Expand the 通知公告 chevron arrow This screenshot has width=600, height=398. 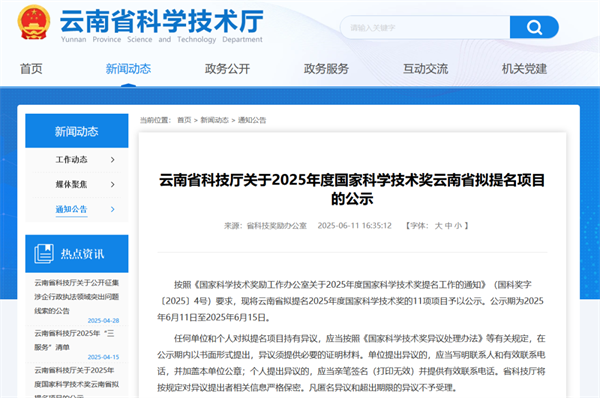coord(112,209)
